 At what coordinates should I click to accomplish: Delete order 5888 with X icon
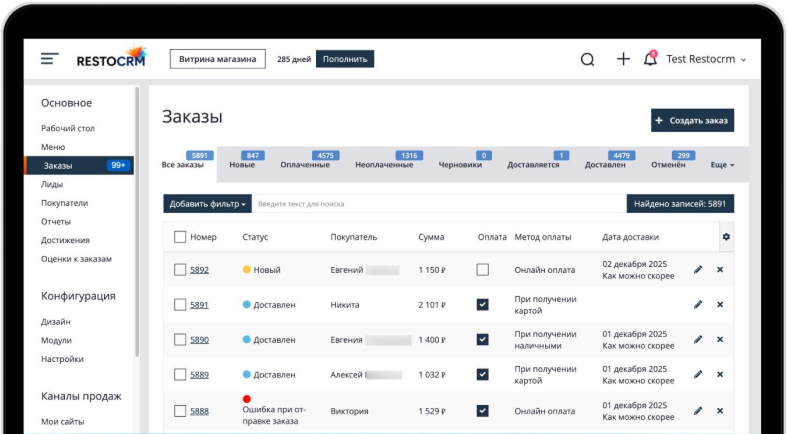(720, 411)
